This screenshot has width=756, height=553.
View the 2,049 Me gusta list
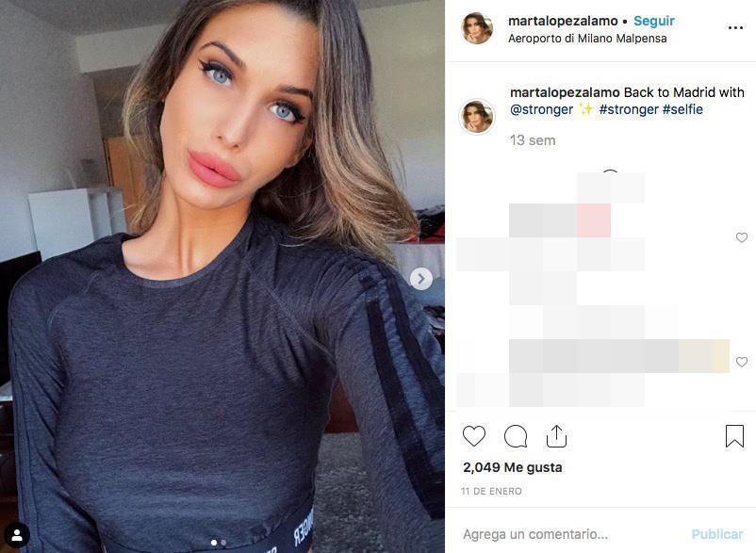point(513,467)
